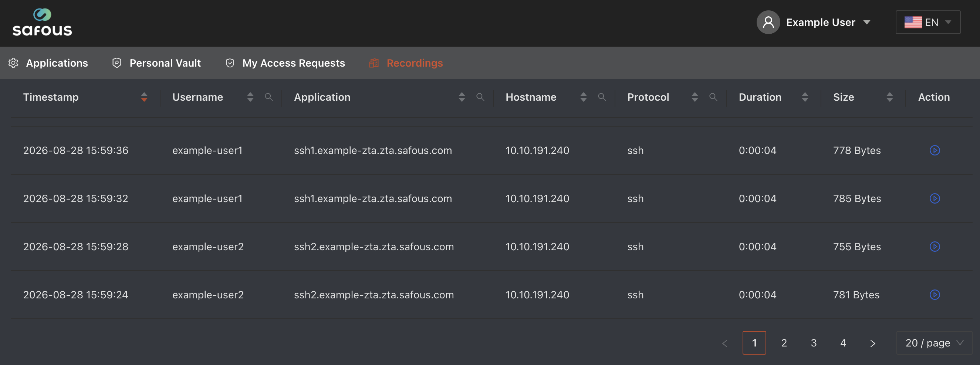Click the Safous logo
The height and width of the screenshot is (365, 980).
(x=42, y=22)
